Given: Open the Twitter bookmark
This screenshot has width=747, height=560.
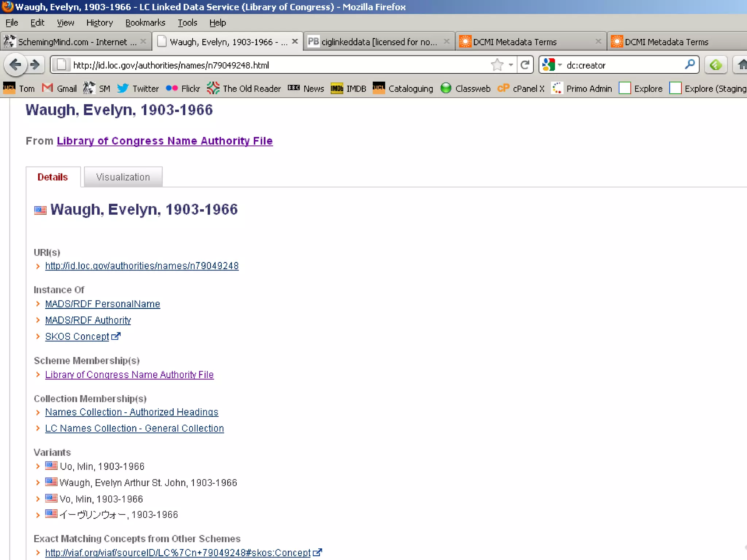Looking at the screenshot, I should click(x=138, y=89).
